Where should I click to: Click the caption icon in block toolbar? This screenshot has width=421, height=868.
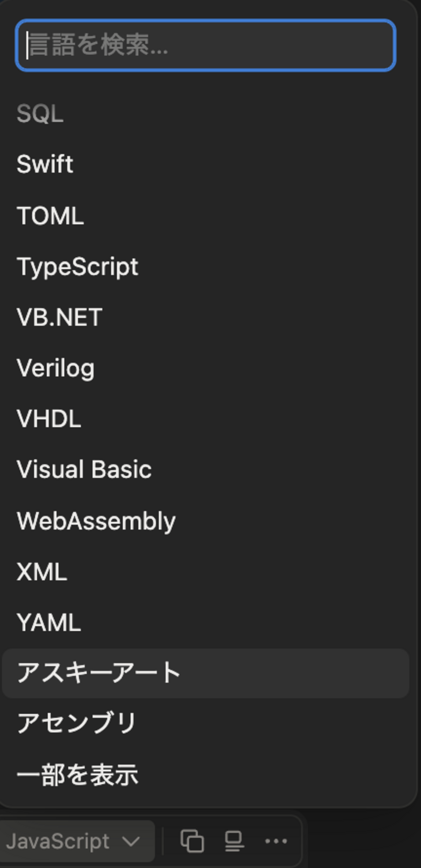pos(234,841)
